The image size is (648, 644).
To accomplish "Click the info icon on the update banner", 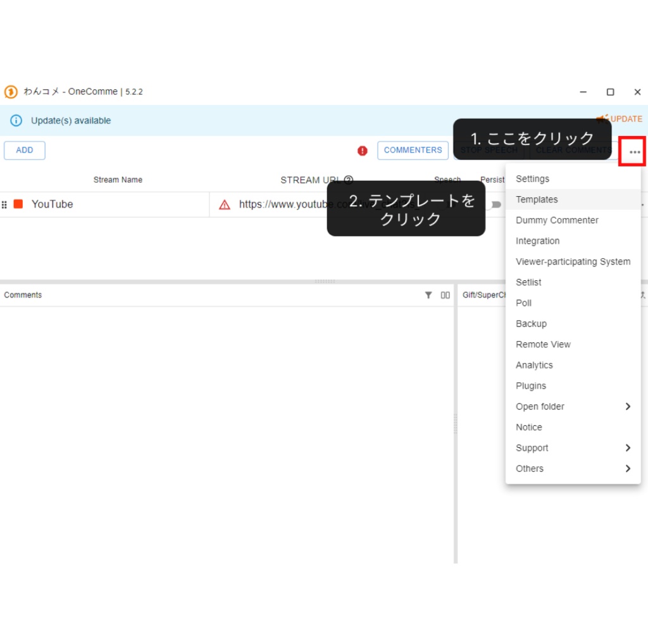I will 16,120.
